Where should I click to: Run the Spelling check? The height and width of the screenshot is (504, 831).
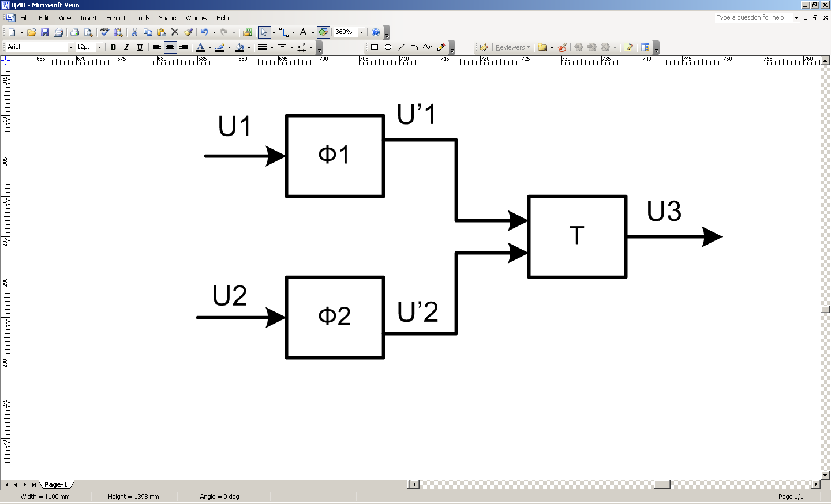click(x=104, y=32)
